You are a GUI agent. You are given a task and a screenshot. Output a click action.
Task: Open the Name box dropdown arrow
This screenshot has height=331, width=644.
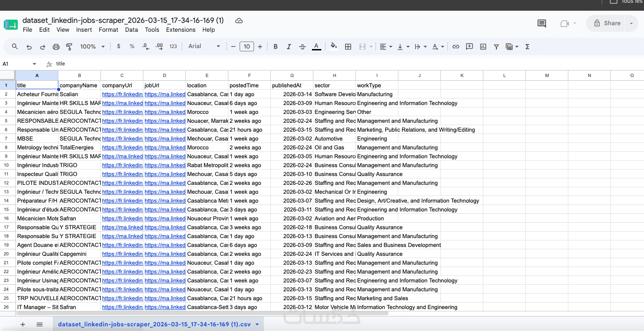tap(34, 64)
